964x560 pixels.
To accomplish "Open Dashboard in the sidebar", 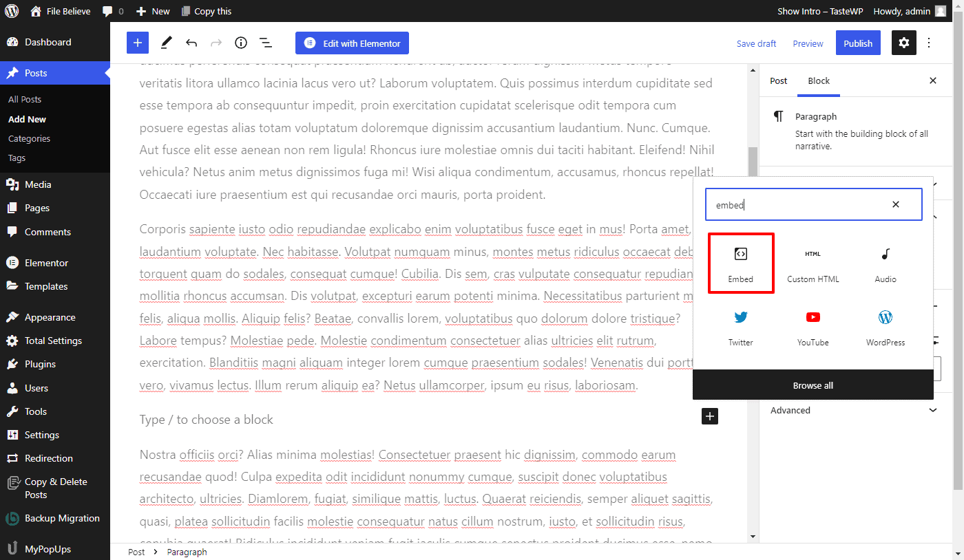I will pyautogui.click(x=55, y=42).
